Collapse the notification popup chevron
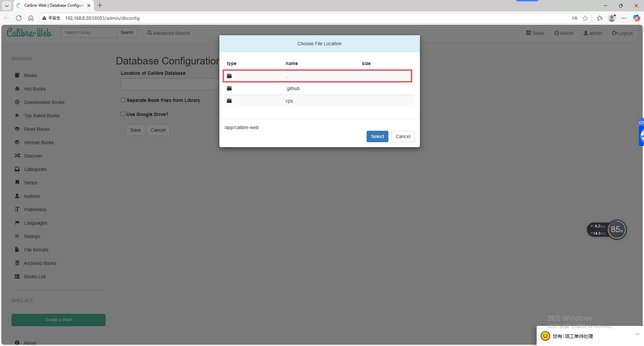Viewport: 644px width, 346px height. pos(637,334)
